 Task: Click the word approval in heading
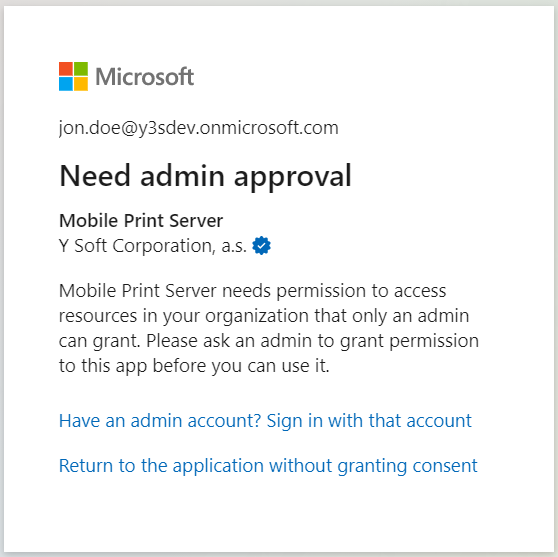coord(293,177)
